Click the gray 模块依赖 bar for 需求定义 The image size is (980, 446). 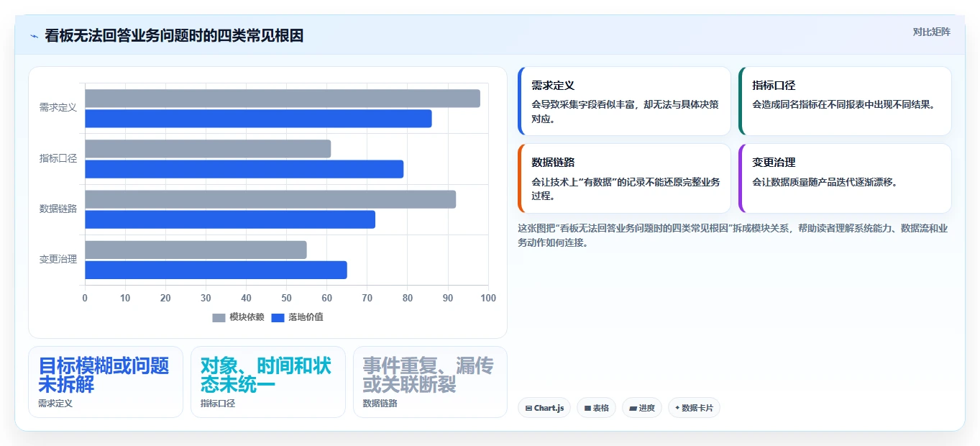283,99
